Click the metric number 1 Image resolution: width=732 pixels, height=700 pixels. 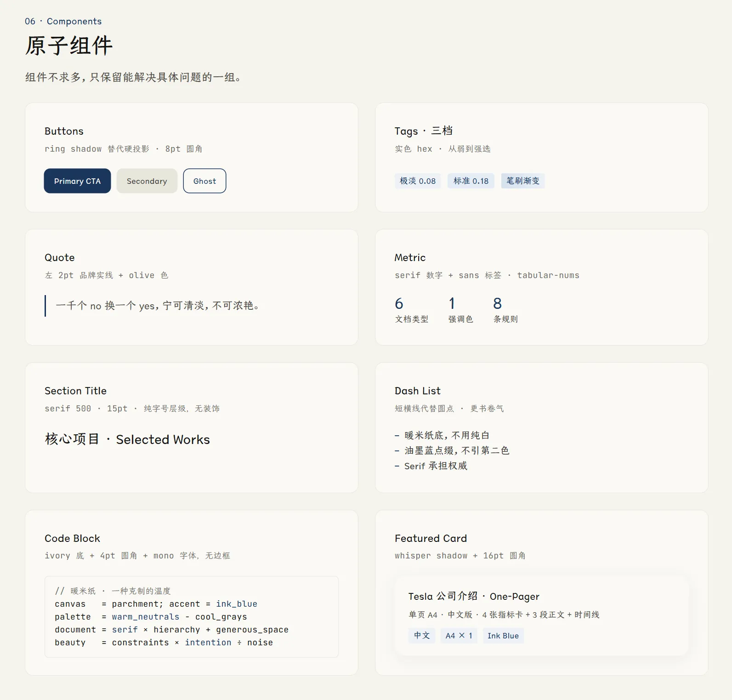click(452, 303)
